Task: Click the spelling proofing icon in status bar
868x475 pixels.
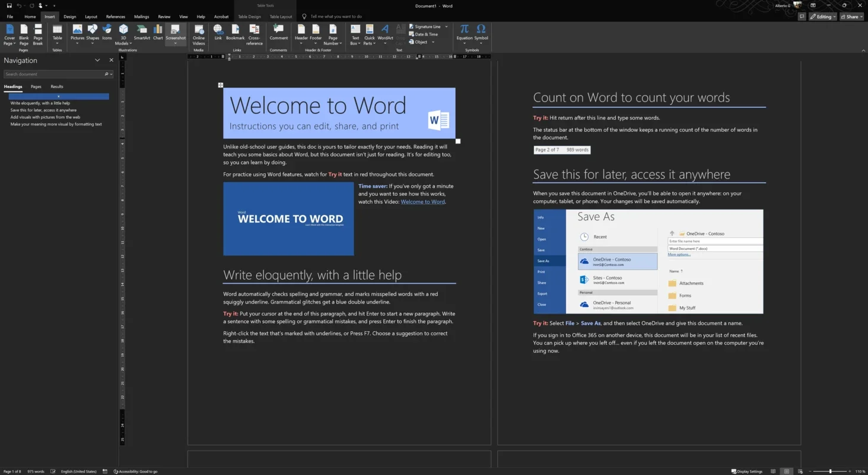Action: [x=53, y=471]
